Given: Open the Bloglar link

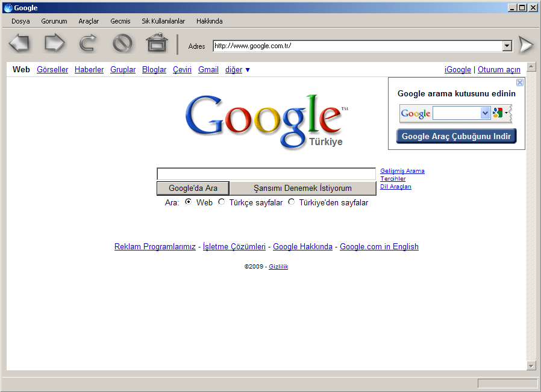Looking at the screenshot, I should 154,70.
